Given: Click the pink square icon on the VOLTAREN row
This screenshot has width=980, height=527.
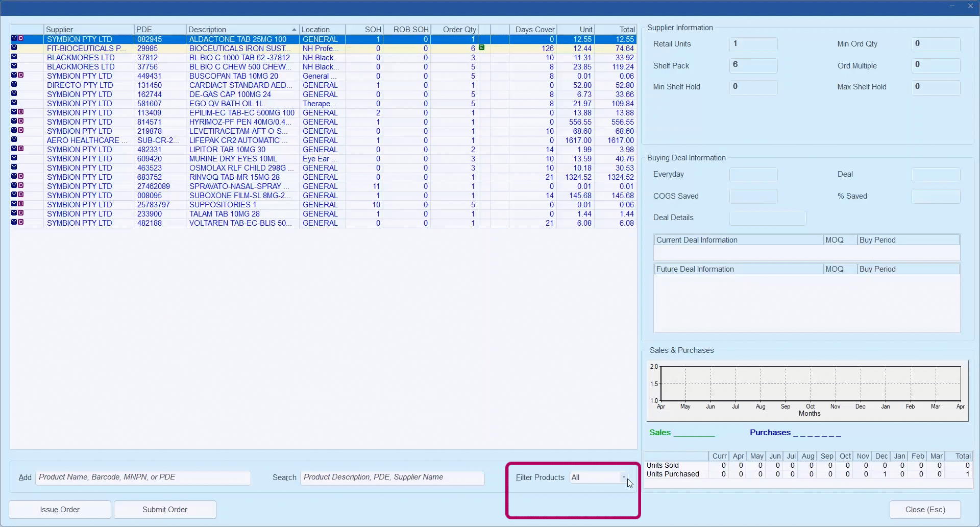Looking at the screenshot, I should 21,222.
